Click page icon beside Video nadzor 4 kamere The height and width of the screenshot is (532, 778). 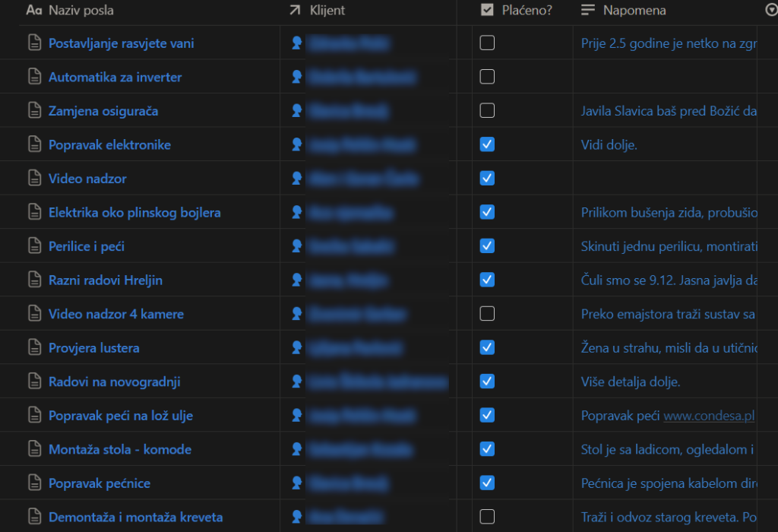[x=34, y=314]
